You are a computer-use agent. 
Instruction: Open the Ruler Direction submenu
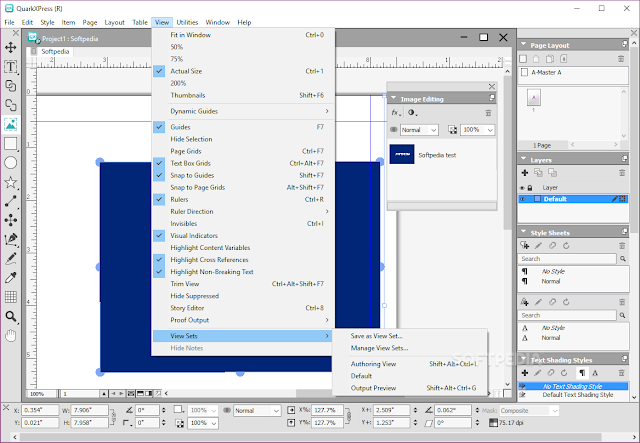tap(243, 211)
